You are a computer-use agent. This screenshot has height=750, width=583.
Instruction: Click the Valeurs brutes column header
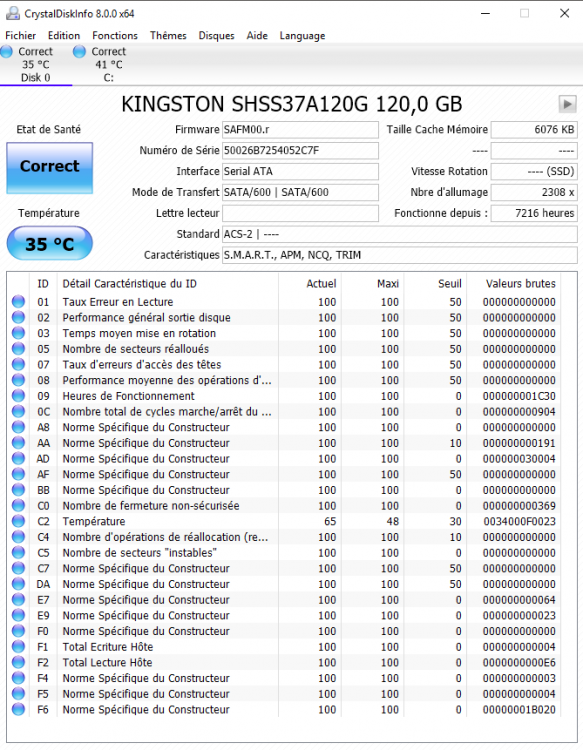(x=521, y=284)
